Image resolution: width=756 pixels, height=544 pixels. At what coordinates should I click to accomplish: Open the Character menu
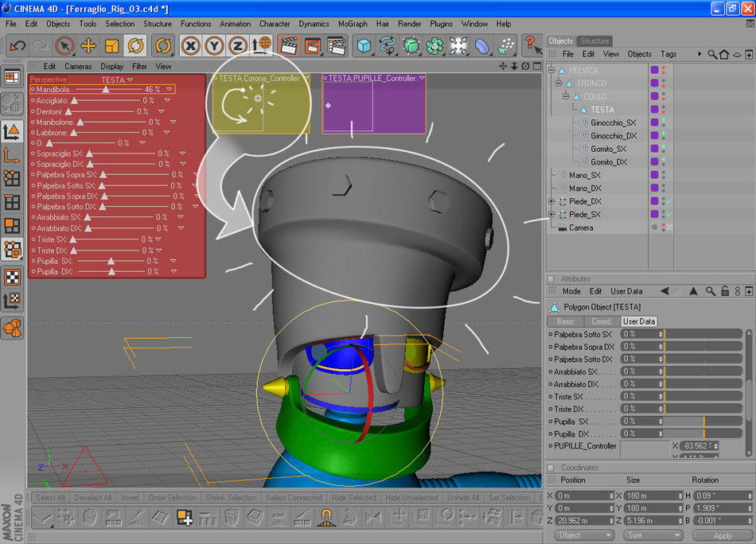pos(275,24)
